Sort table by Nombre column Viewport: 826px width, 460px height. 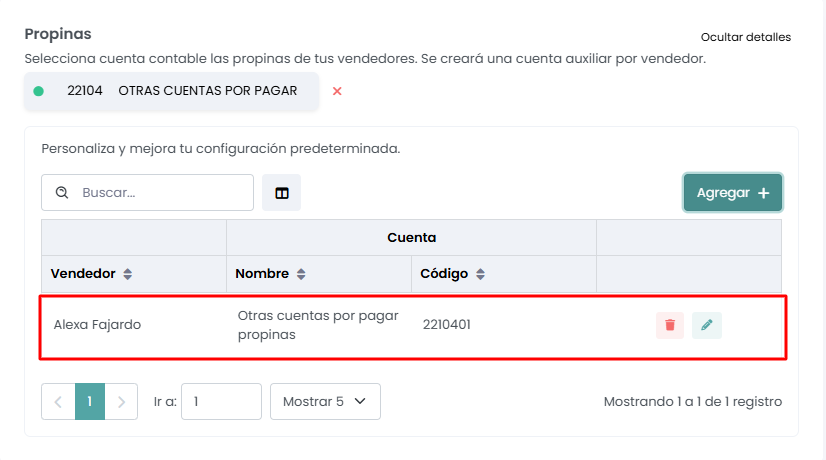pyautogui.click(x=301, y=274)
